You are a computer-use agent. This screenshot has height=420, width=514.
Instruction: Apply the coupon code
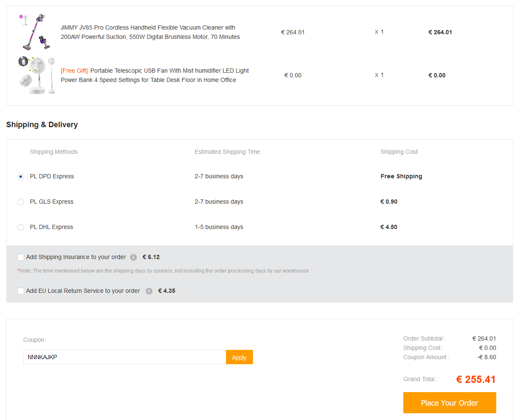pyautogui.click(x=239, y=357)
